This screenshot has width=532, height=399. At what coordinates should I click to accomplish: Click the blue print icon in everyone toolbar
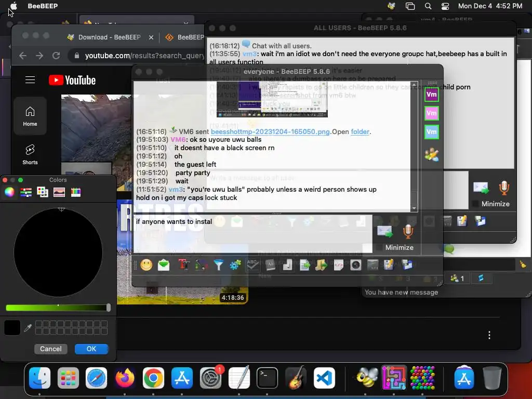(406, 264)
